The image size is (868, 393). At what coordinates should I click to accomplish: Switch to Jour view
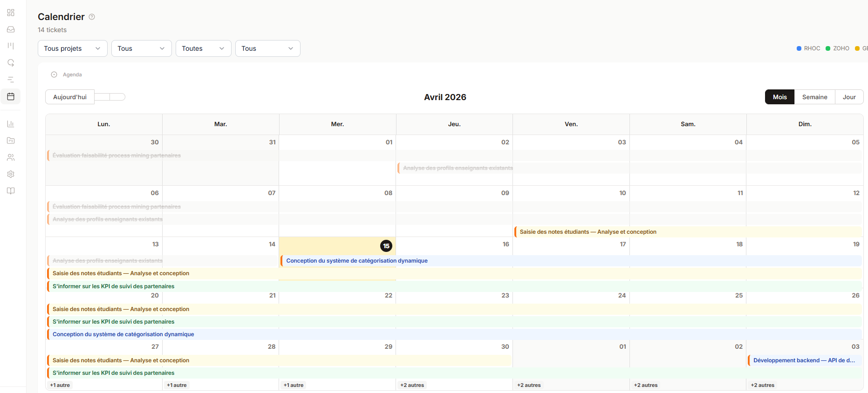pos(849,97)
